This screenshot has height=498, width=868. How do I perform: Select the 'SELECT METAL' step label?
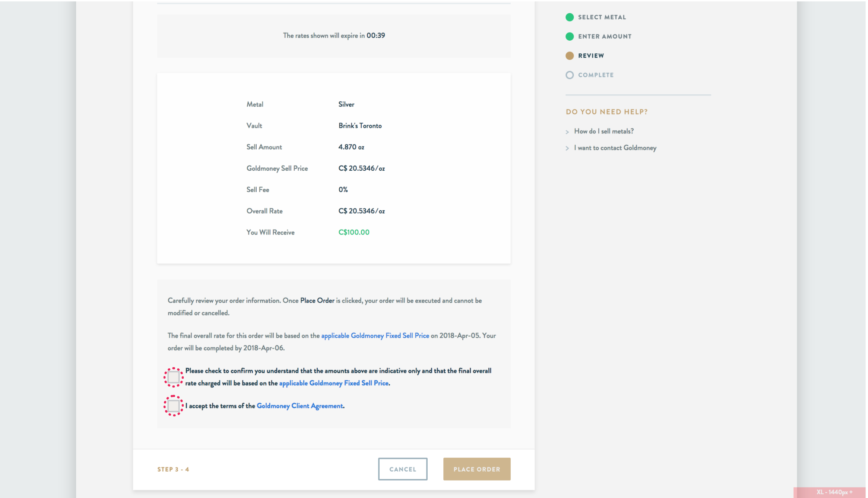602,17
